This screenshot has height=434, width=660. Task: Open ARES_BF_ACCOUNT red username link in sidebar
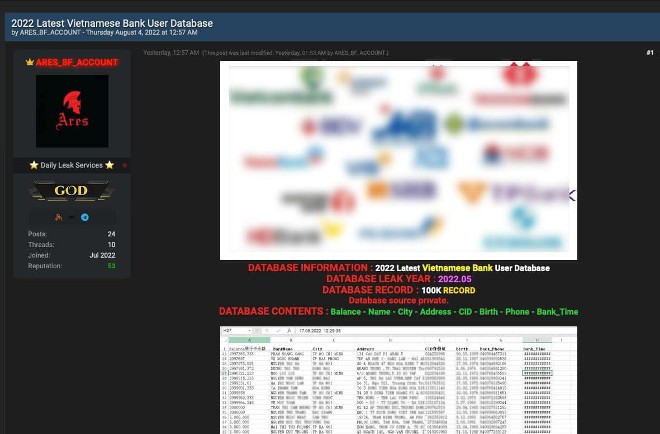coord(77,62)
